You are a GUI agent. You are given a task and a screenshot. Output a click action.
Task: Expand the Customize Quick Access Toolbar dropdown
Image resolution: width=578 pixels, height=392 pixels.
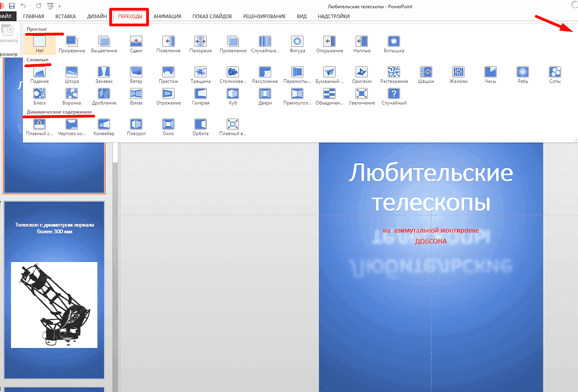pyautogui.click(x=60, y=6)
